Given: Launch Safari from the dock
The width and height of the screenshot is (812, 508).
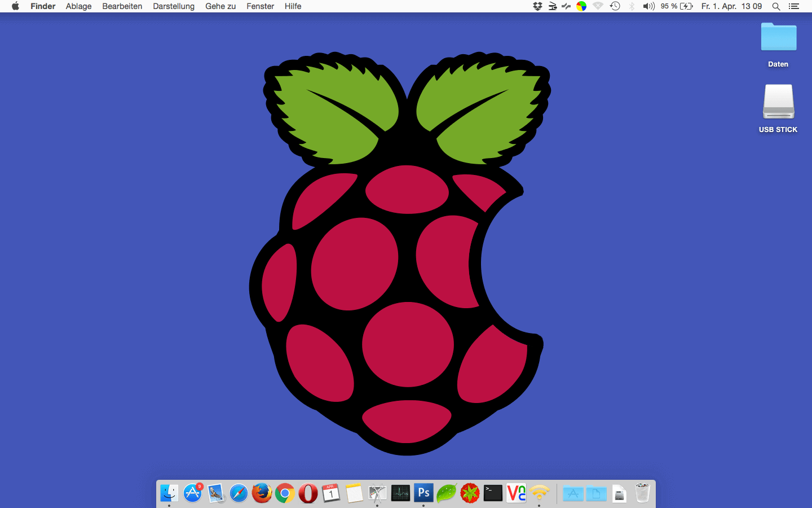Looking at the screenshot, I should tap(239, 493).
